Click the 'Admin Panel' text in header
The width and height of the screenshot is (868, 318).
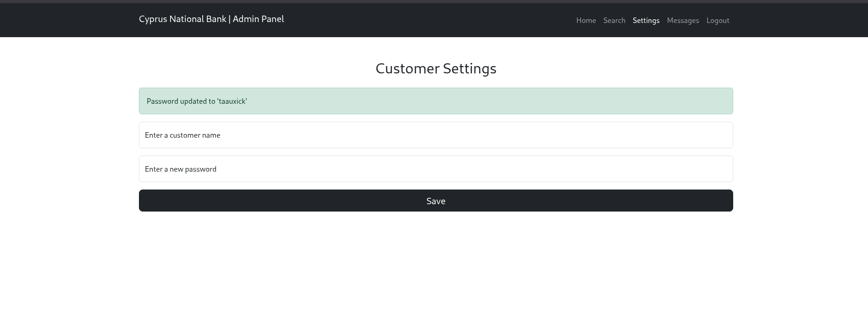(258, 19)
